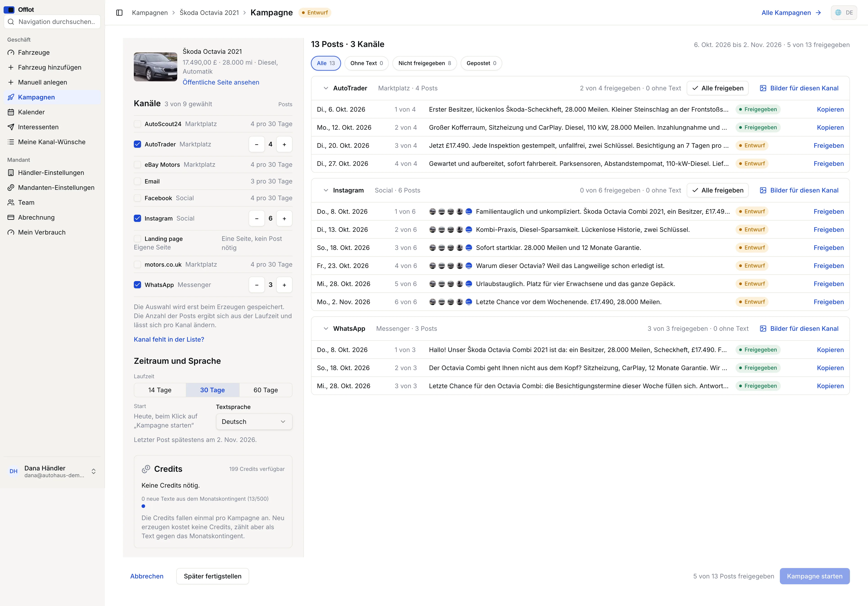
Task: Open Öffentliche Seite ansehen link
Action: pyautogui.click(x=221, y=82)
